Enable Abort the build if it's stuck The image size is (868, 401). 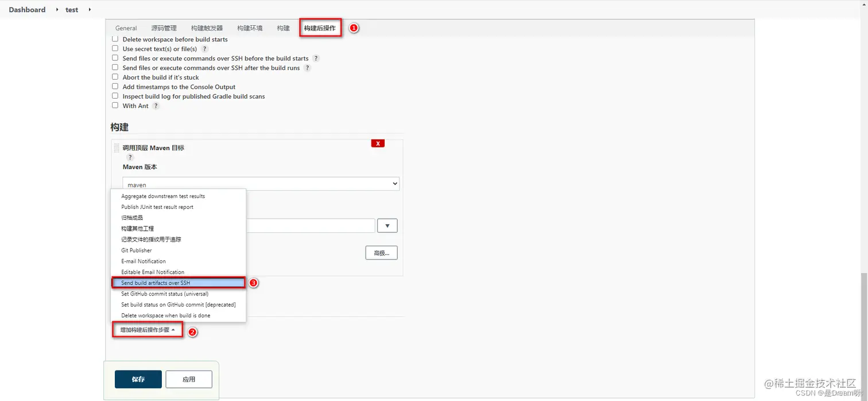pyautogui.click(x=115, y=77)
